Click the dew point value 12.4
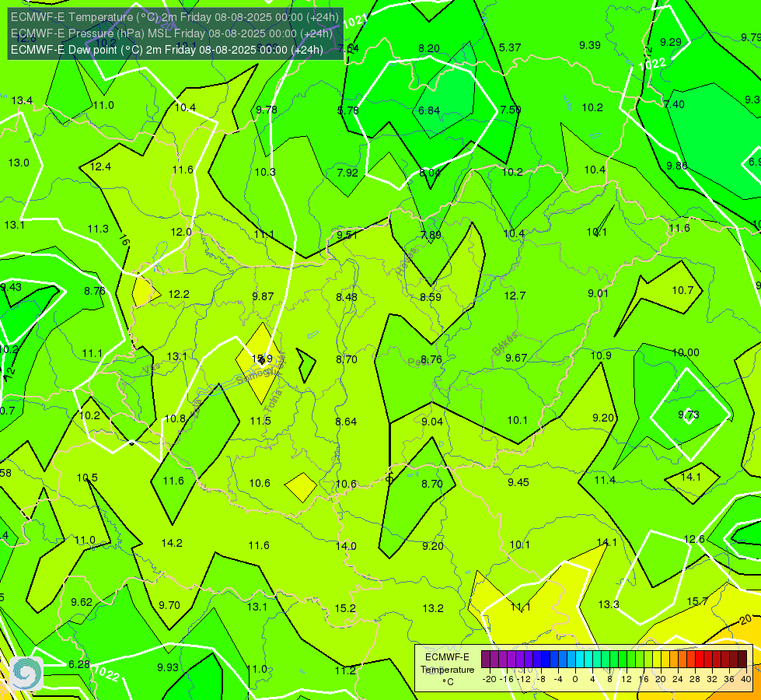 [x=100, y=166]
